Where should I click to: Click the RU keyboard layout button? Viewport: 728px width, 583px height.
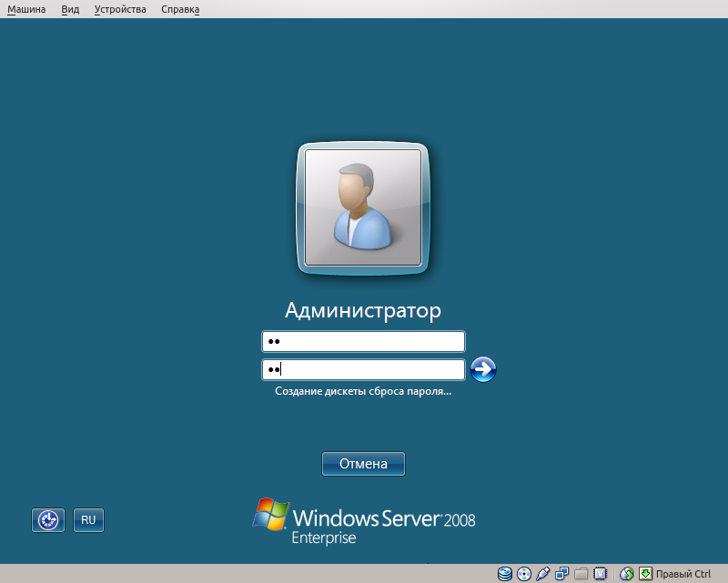pos(88,520)
